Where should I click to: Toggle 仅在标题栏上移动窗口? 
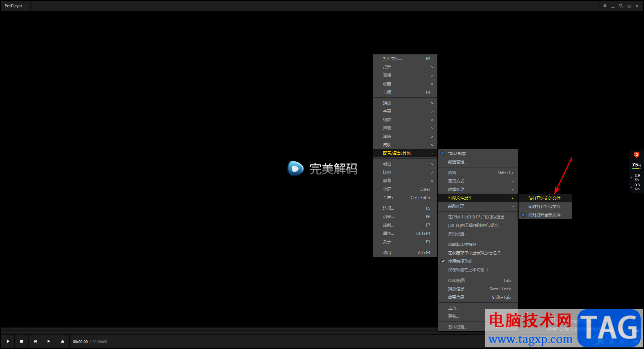coord(478,269)
